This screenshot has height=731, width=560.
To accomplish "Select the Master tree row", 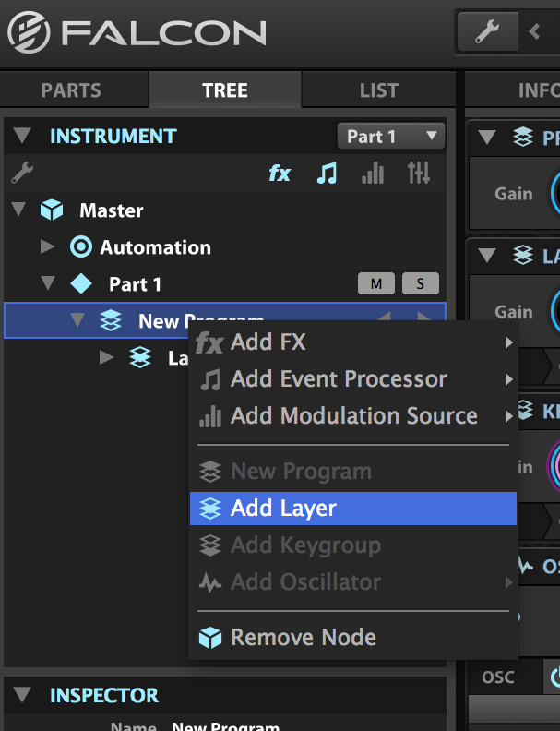I will pos(224,210).
